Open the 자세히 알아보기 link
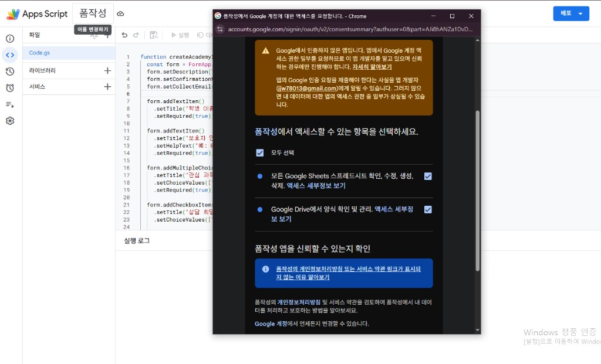The height and width of the screenshot is (364, 601). 372,67
